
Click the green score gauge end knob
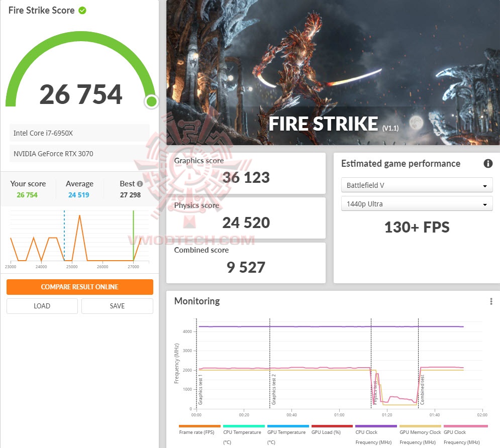[151, 101]
